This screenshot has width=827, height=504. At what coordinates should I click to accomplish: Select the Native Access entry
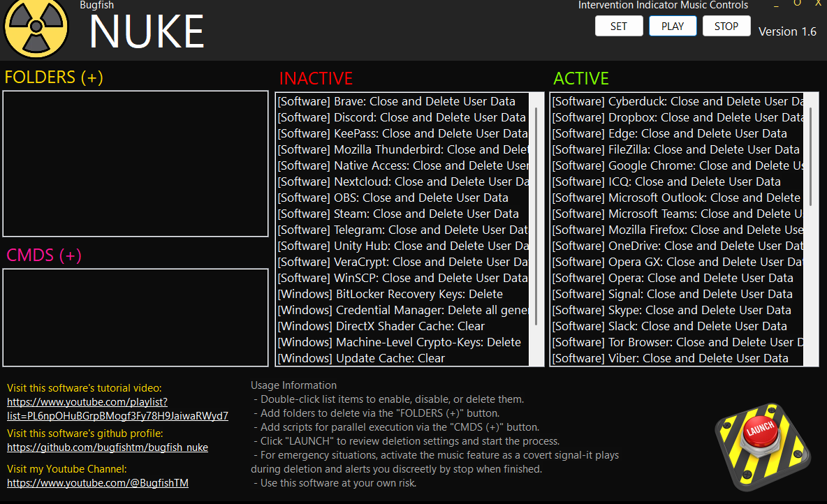(x=402, y=165)
